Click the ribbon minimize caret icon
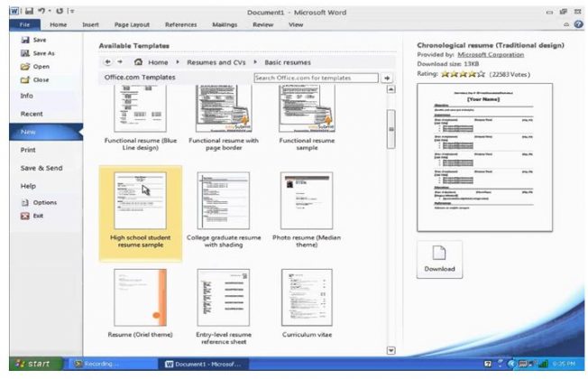 click(566, 24)
